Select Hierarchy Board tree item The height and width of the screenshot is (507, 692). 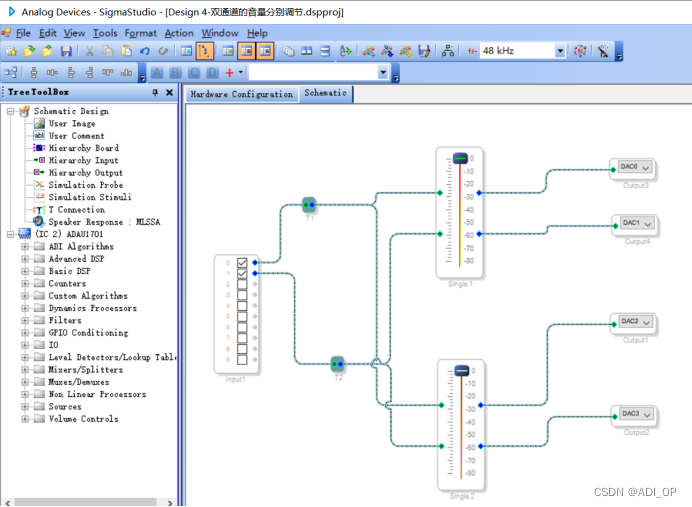point(83,148)
